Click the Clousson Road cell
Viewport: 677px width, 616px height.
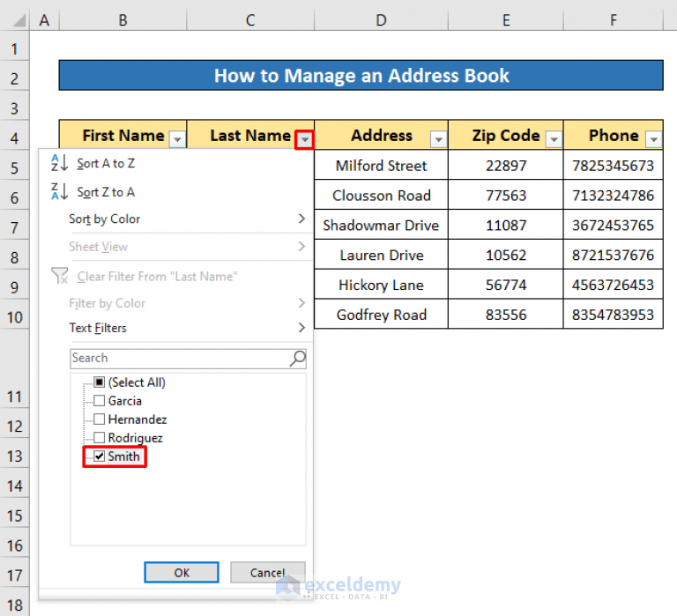coord(381,195)
